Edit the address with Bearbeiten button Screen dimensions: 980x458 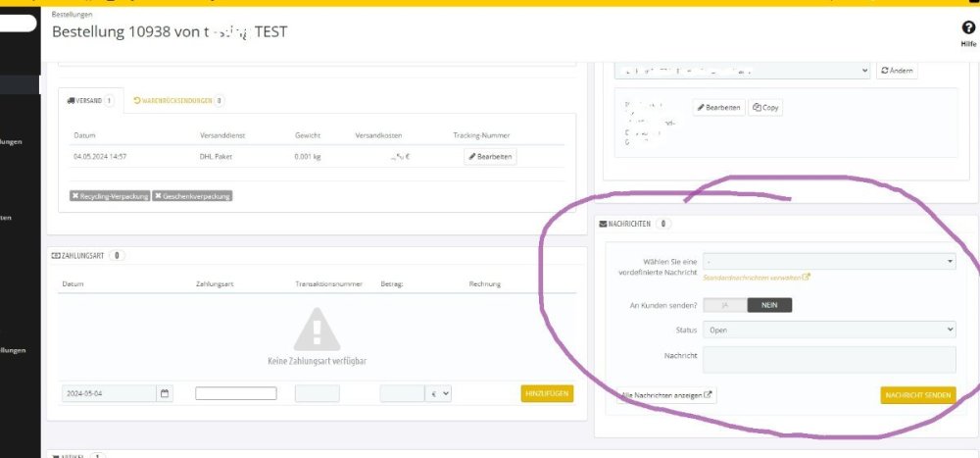click(719, 108)
